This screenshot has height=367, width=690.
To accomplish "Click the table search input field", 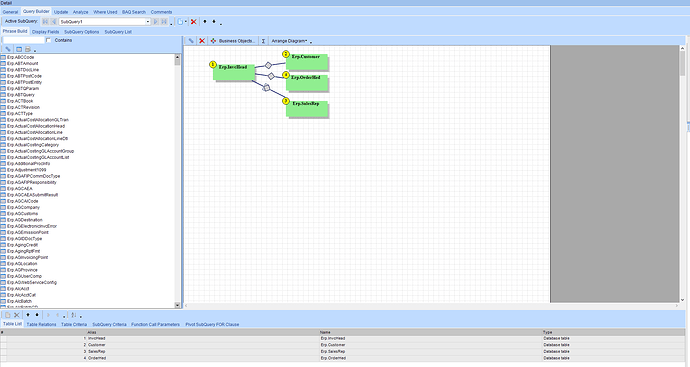I will (x=24, y=40).
